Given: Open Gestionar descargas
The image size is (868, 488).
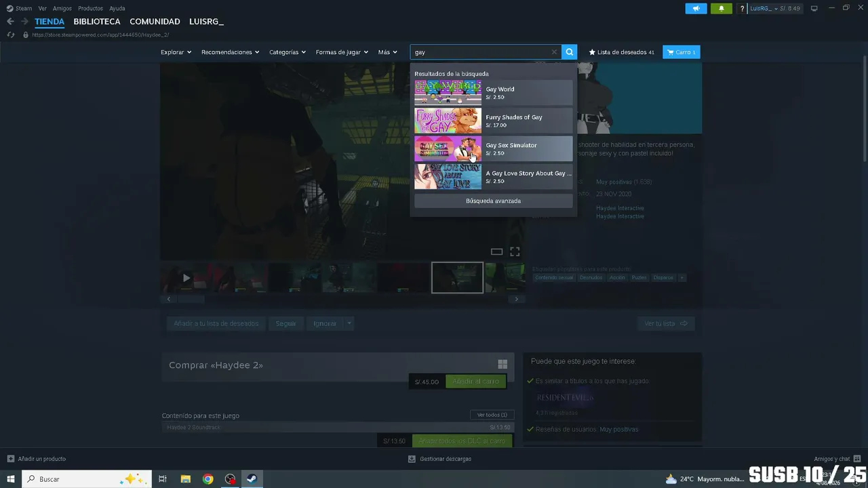Looking at the screenshot, I should pyautogui.click(x=439, y=459).
